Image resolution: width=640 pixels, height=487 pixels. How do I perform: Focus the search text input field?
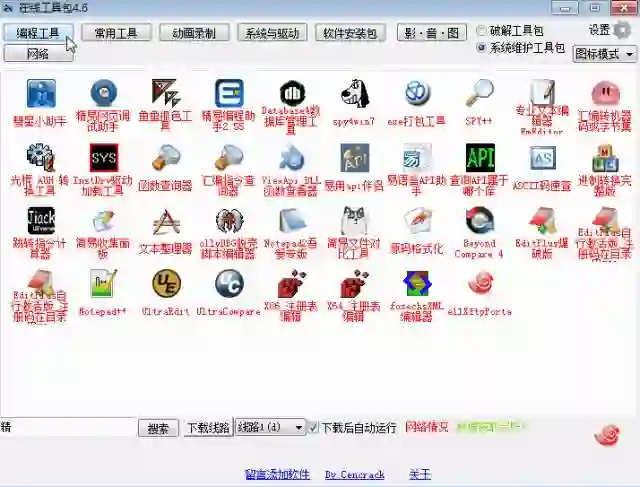(x=68, y=427)
